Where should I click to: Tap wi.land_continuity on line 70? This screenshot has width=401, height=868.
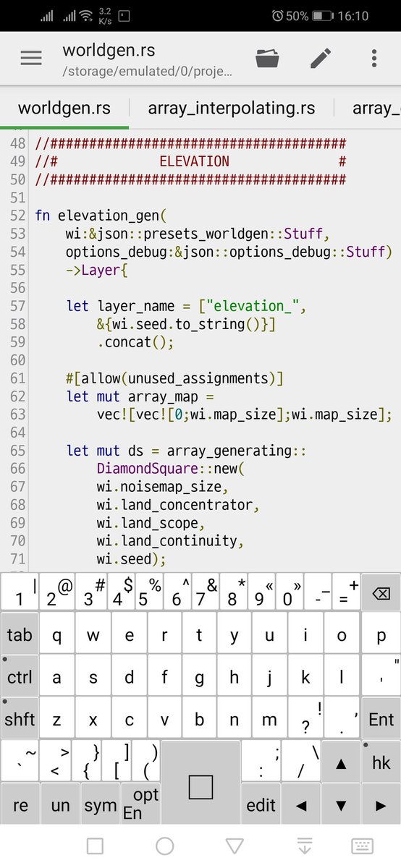[167, 541]
